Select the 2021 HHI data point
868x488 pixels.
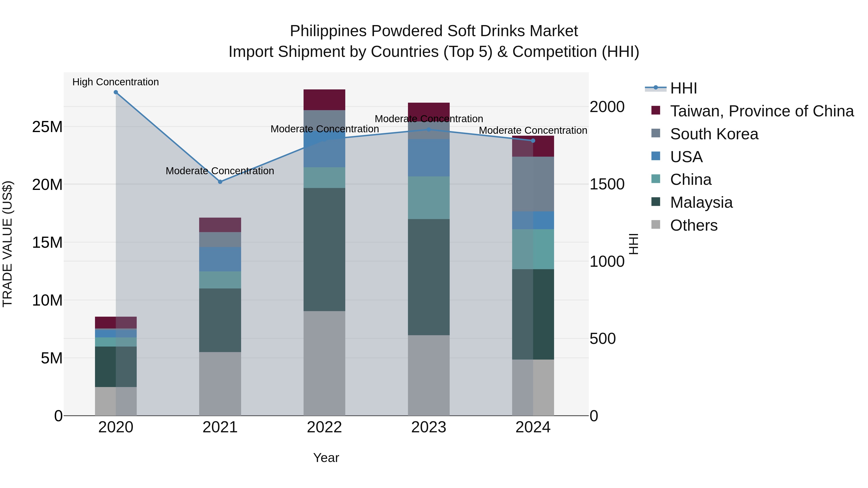pyautogui.click(x=220, y=182)
